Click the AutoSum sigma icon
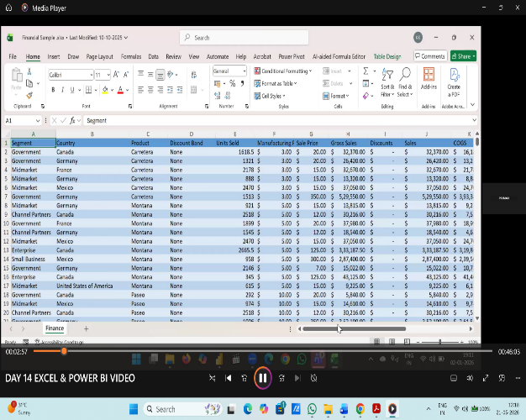Viewport: 526px width, 420px height. point(366,71)
